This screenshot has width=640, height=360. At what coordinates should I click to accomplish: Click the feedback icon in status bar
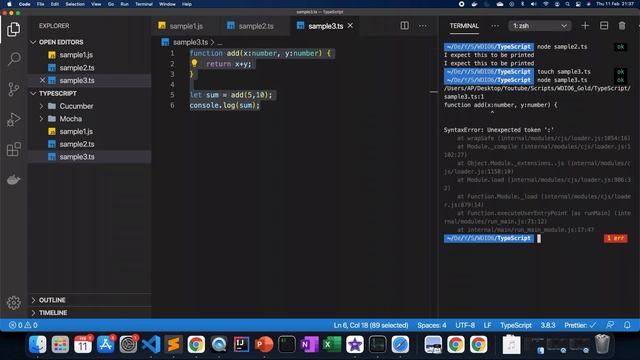coord(610,325)
